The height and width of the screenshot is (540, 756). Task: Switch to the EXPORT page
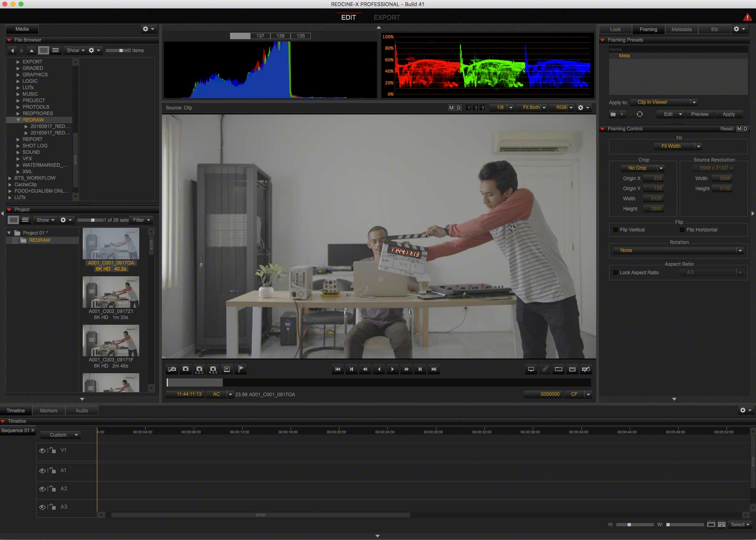(387, 17)
